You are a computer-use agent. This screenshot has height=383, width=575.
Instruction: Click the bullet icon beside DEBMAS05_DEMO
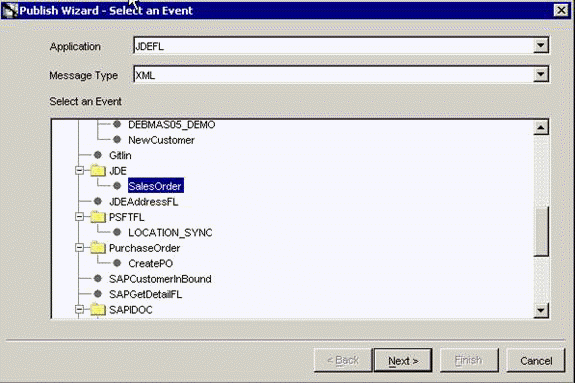click(x=117, y=124)
